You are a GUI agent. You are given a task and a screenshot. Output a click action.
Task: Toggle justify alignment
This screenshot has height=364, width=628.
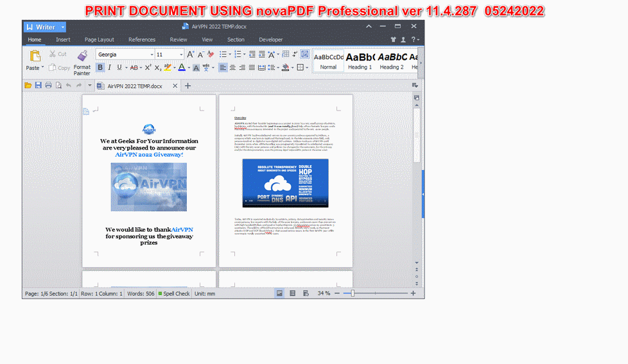(x=252, y=67)
